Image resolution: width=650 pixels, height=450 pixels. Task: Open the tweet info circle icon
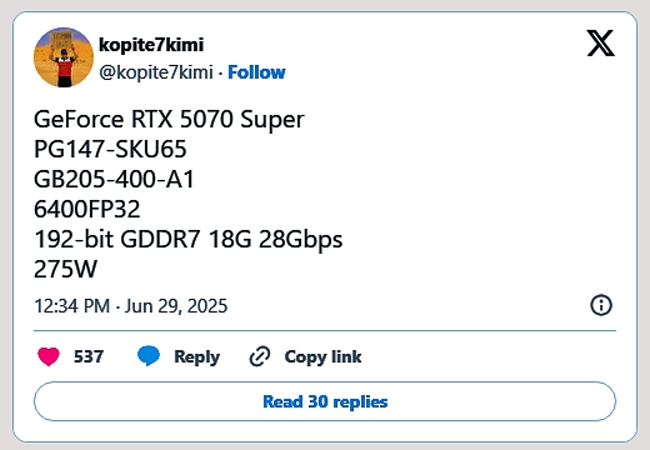601,305
